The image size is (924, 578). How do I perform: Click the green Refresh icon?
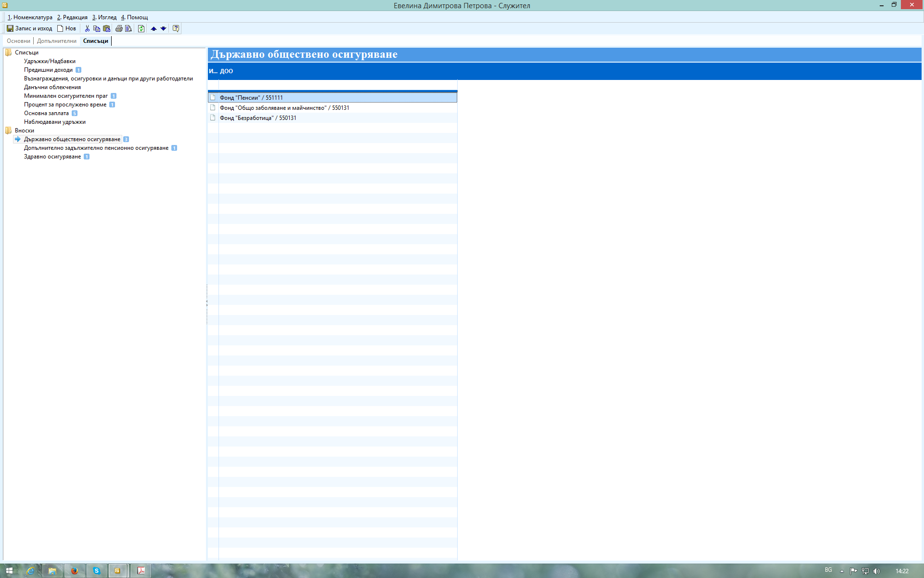pos(141,28)
